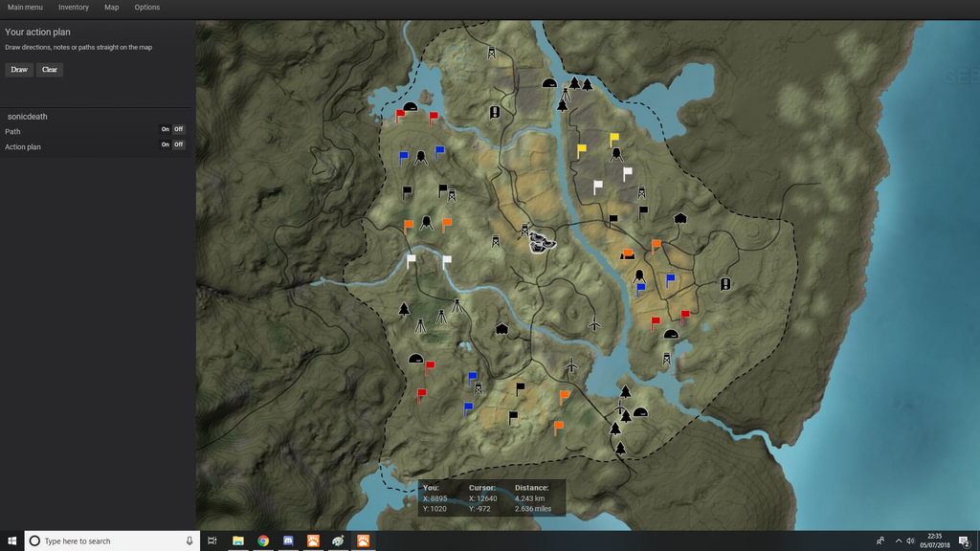Click the taskbar microphone search icon
Image resolution: width=980 pixels, height=551 pixels.
tap(189, 541)
